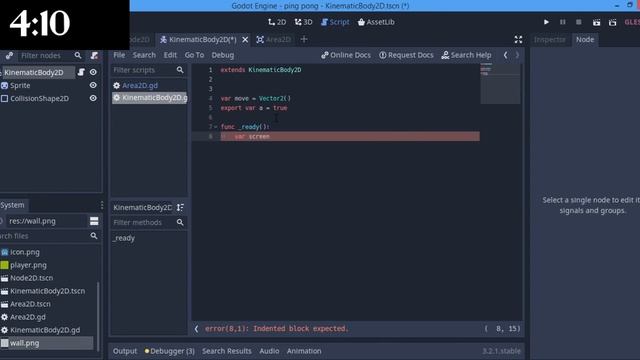Screen dimensions: 640x360
Task: Click attach script icon in scene dock
Action: 94,56
